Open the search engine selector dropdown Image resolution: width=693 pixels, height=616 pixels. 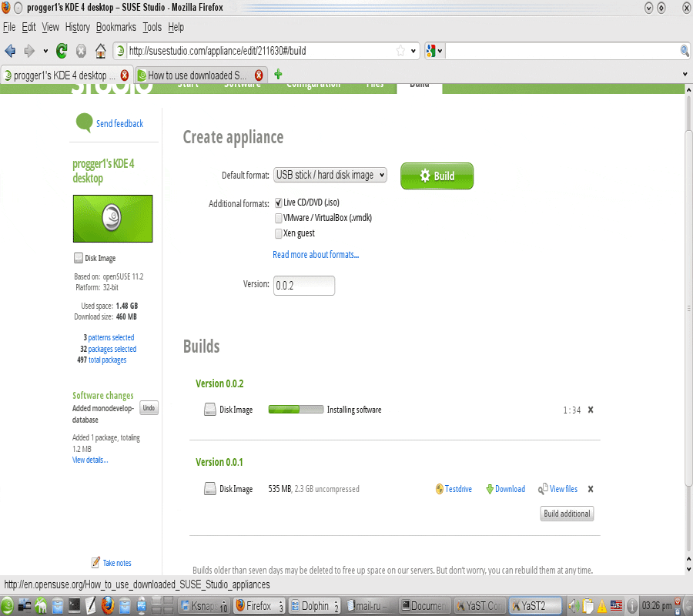(434, 51)
